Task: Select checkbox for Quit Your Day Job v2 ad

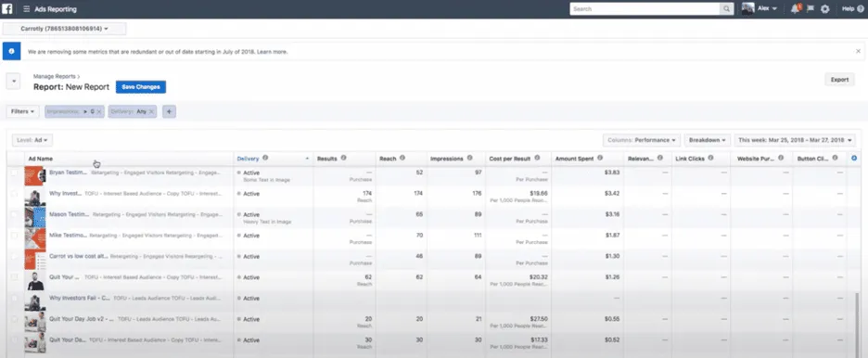Action: (14, 319)
